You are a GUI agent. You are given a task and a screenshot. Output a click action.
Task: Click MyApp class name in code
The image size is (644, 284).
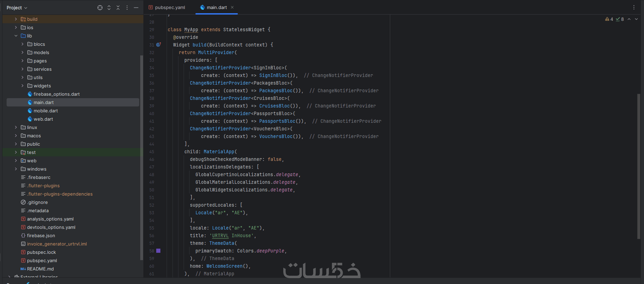(191, 29)
